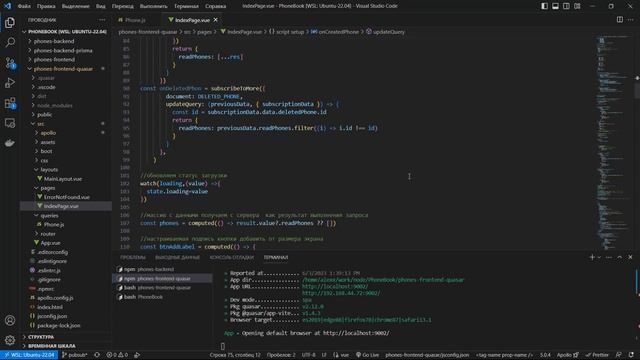Toggle secondary side bar visibility
This screenshot has width=640, height=360.
pyautogui.click(x=566, y=6)
